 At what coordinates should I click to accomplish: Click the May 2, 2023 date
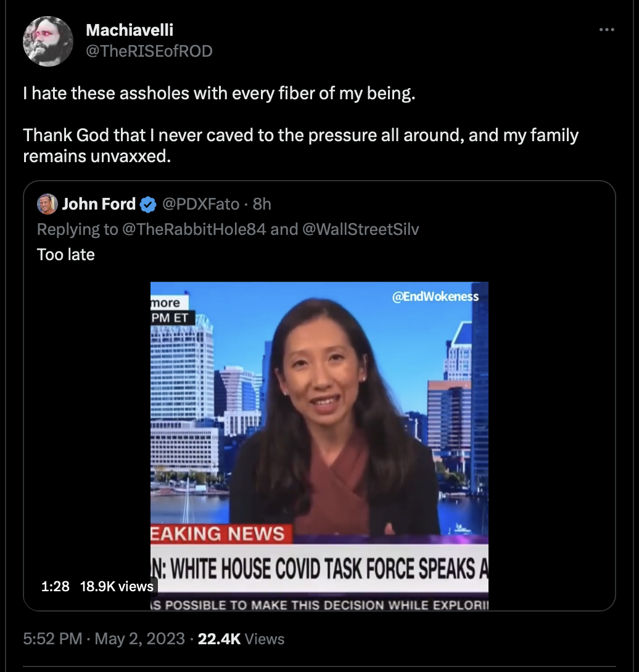coord(140,639)
